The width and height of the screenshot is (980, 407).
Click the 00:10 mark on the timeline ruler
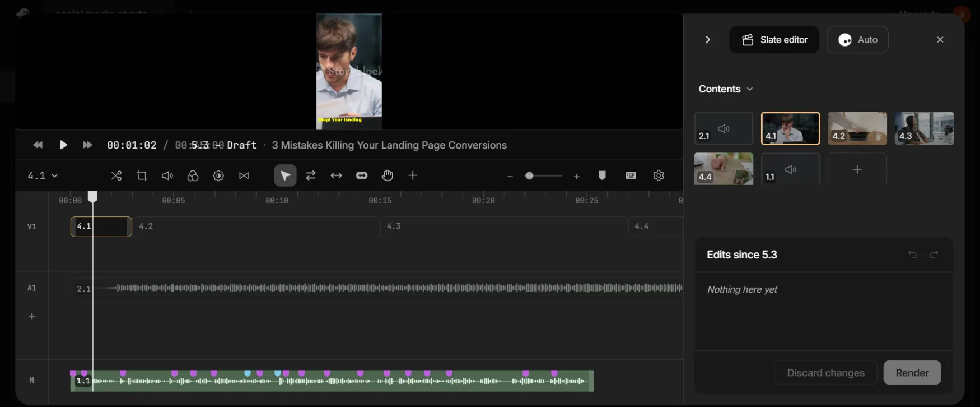[x=277, y=201]
